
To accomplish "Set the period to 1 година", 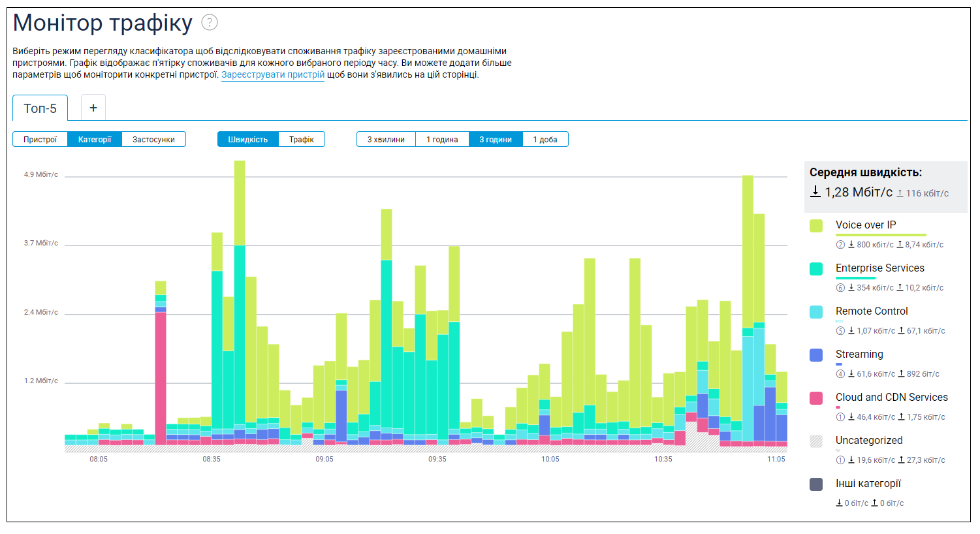I will pyautogui.click(x=442, y=139).
